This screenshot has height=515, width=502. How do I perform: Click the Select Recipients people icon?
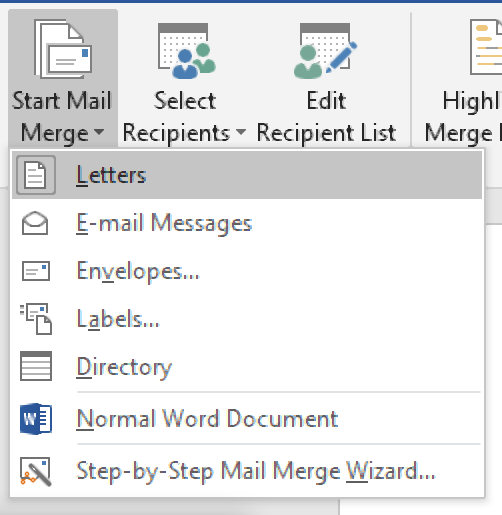tap(187, 51)
